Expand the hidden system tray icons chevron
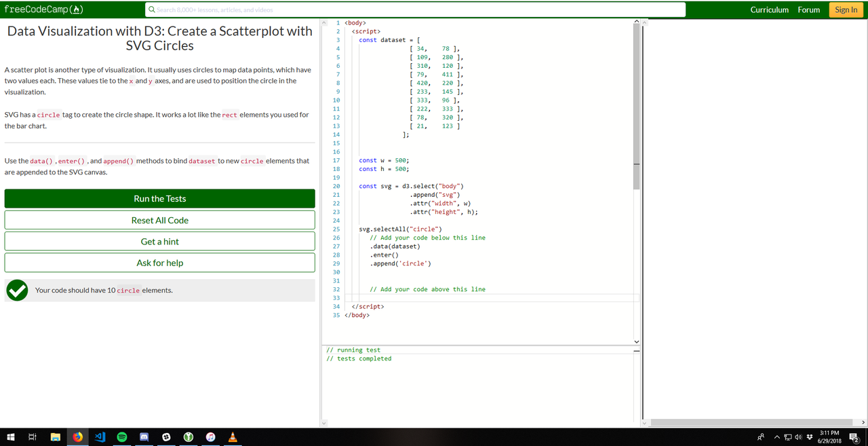 tap(776, 437)
